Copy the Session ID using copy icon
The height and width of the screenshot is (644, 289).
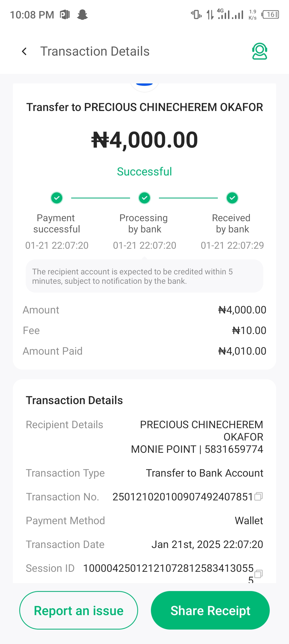(258, 574)
